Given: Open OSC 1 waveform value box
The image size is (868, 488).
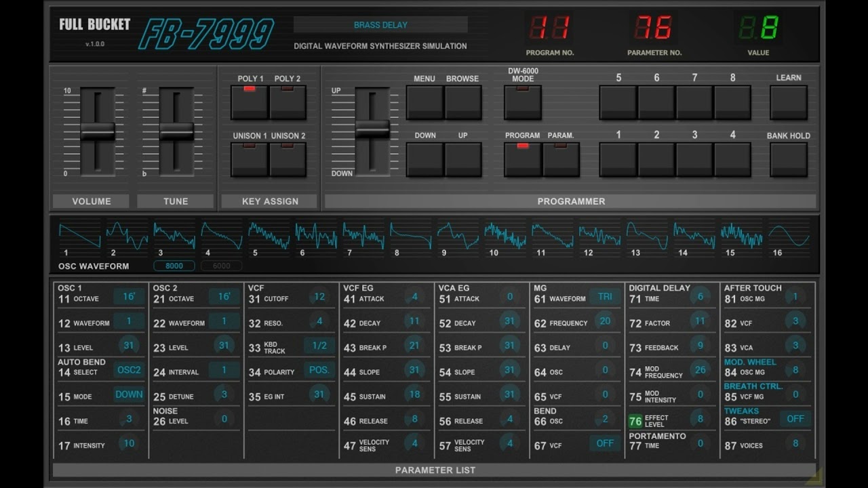Looking at the screenshot, I should (x=129, y=321).
